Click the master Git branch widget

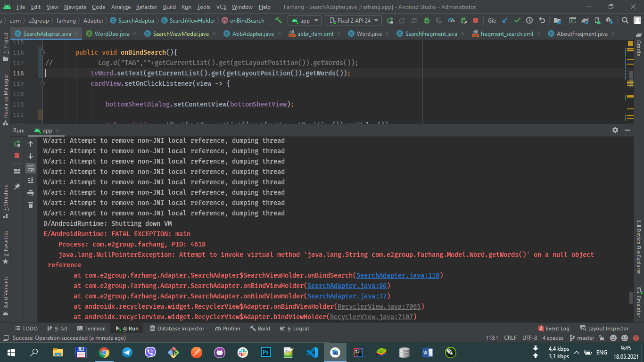(x=582, y=338)
